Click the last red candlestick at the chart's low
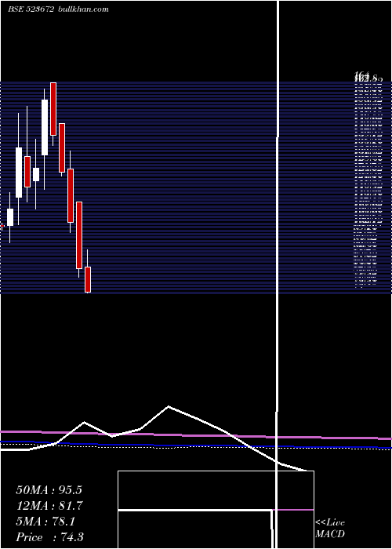392x549 pixels. click(88, 279)
